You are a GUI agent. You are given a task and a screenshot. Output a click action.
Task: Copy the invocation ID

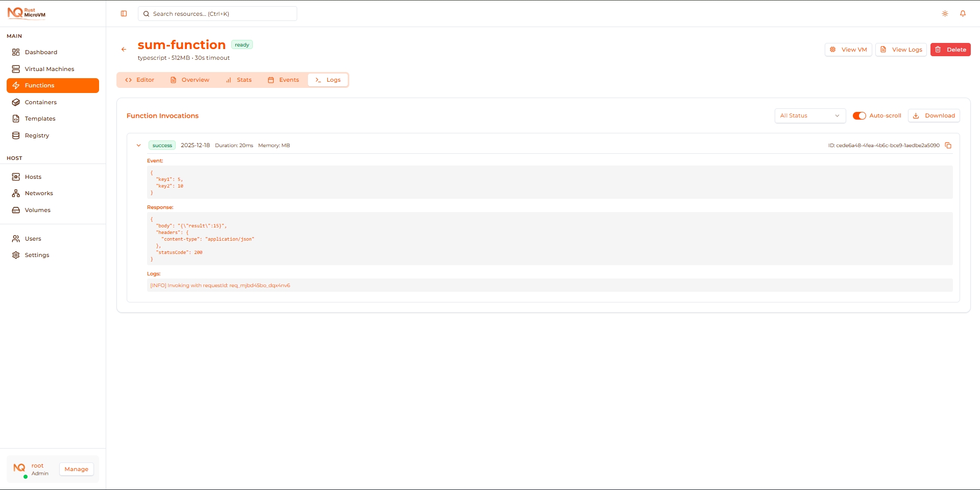(x=948, y=145)
